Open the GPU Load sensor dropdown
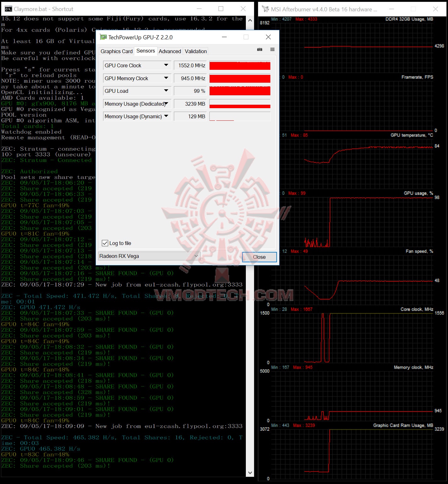Screen dimensions: 448x484 click(x=166, y=91)
